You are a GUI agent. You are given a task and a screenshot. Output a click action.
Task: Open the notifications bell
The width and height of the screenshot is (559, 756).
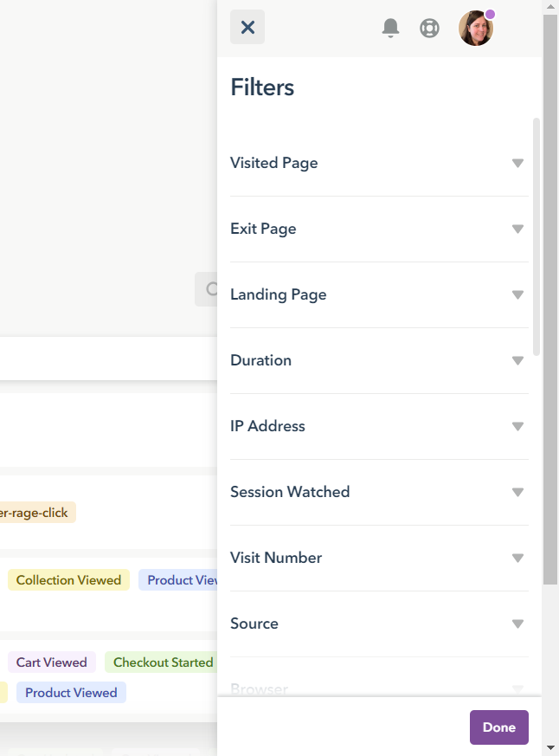pyautogui.click(x=390, y=28)
